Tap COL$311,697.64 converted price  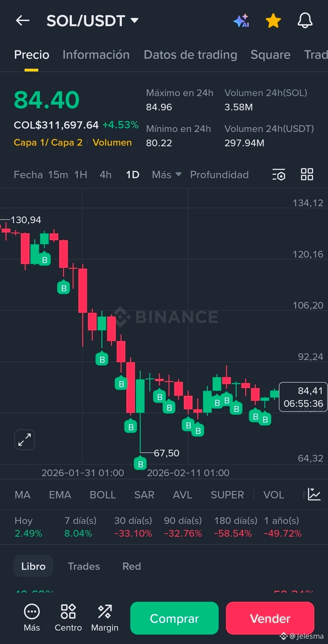56,125
